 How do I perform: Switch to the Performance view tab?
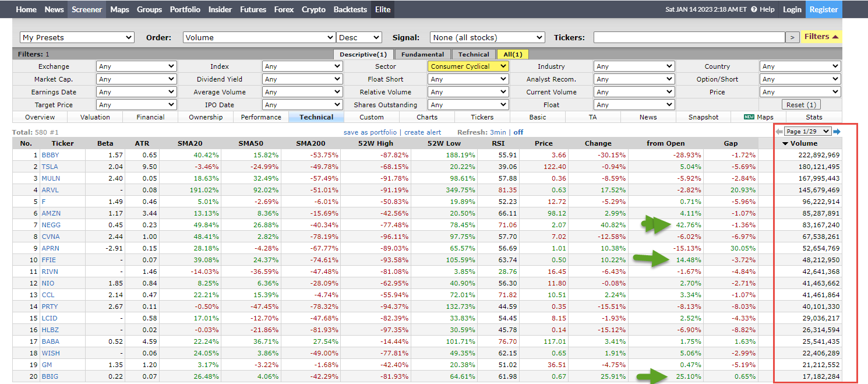(x=261, y=117)
